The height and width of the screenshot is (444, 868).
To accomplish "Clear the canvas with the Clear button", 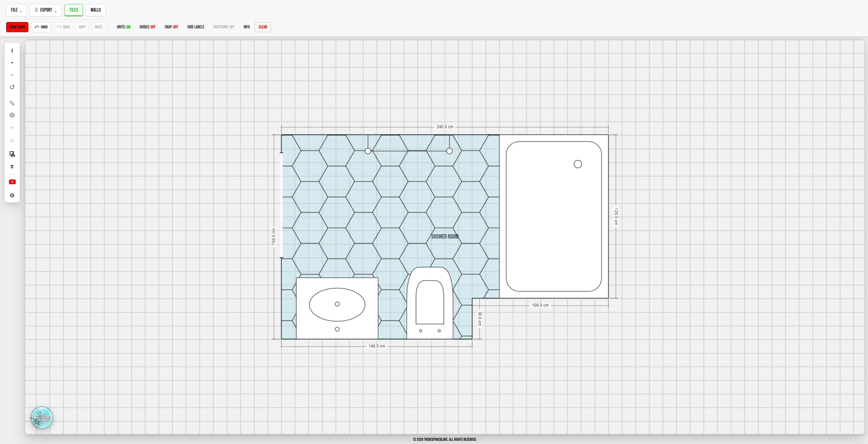I will pyautogui.click(x=263, y=27).
